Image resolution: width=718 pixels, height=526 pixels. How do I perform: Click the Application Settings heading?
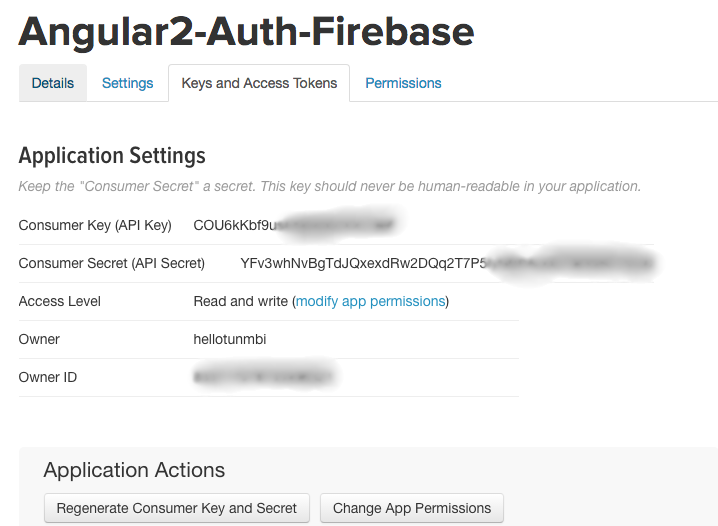(x=112, y=156)
